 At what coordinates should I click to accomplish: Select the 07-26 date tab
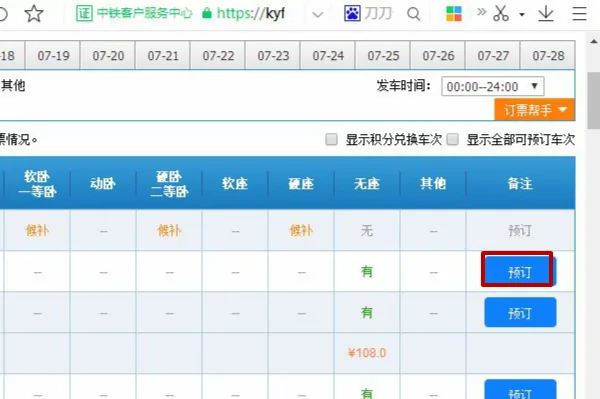click(x=438, y=56)
